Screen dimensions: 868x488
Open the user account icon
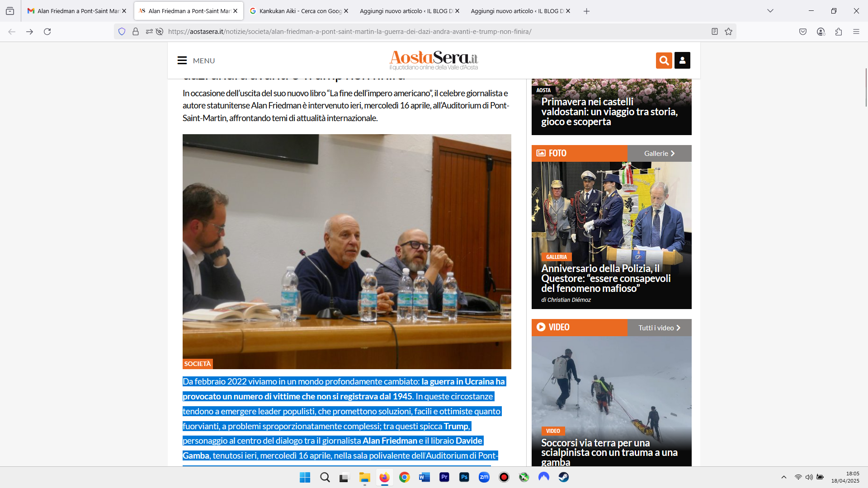(682, 61)
